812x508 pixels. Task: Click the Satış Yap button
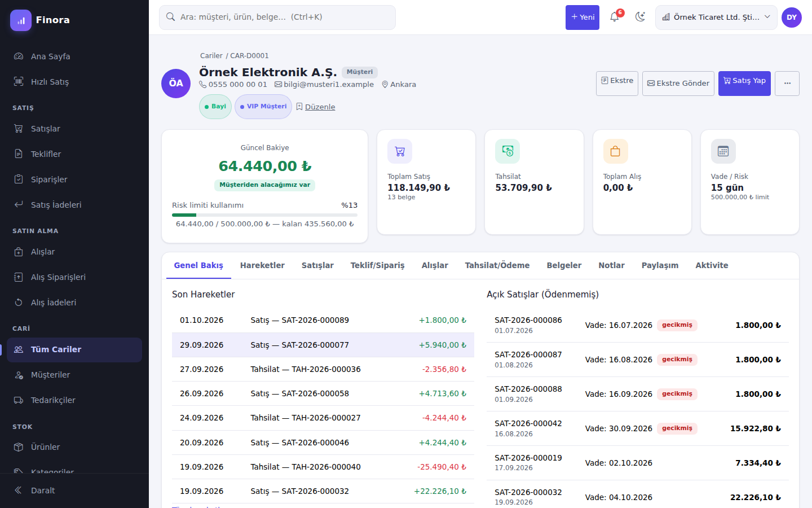pyautogui.click(x=744, y=84)
